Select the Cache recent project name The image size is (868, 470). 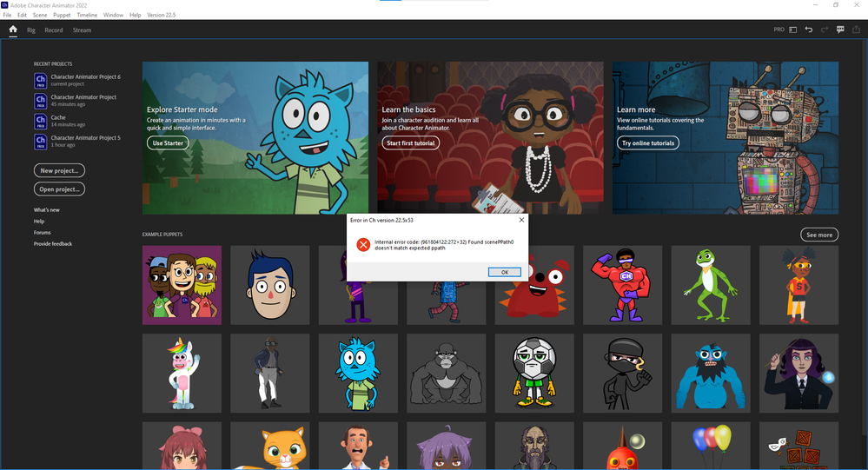click(x=58, y=117)
